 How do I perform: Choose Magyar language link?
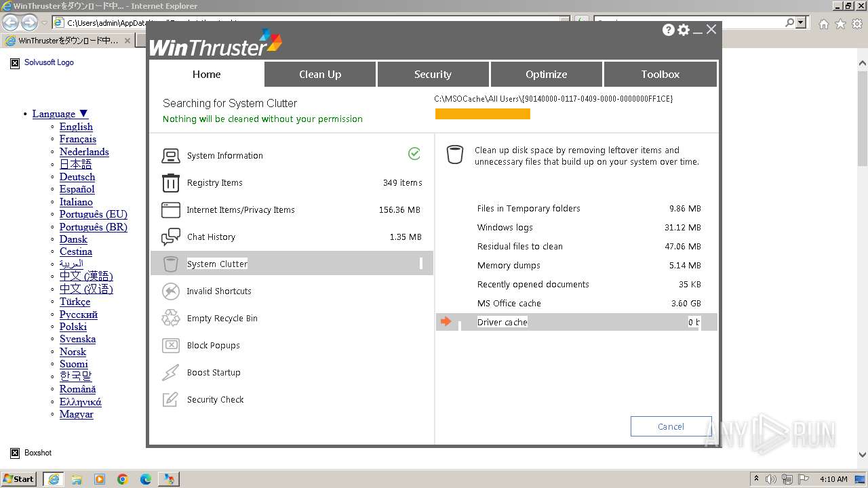pyautogui.click(x=77, y=414)
